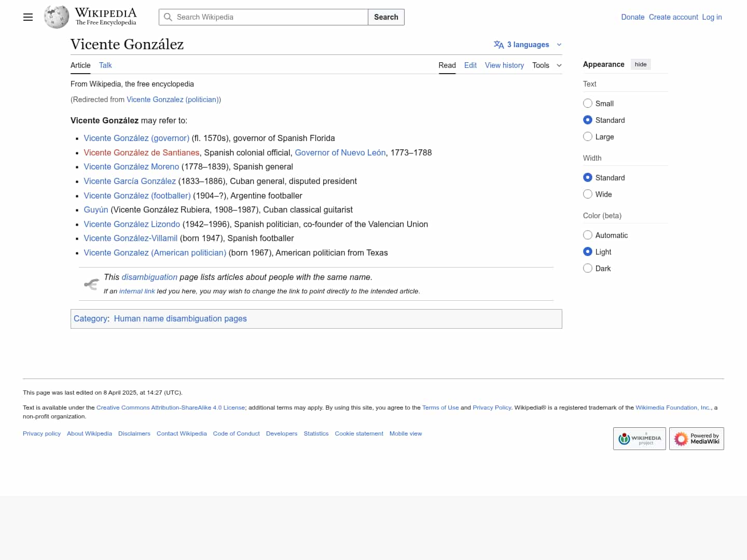Open the Tools dropdown menu
This screenshot has width=747, height=560.
[x=547, y=65]
